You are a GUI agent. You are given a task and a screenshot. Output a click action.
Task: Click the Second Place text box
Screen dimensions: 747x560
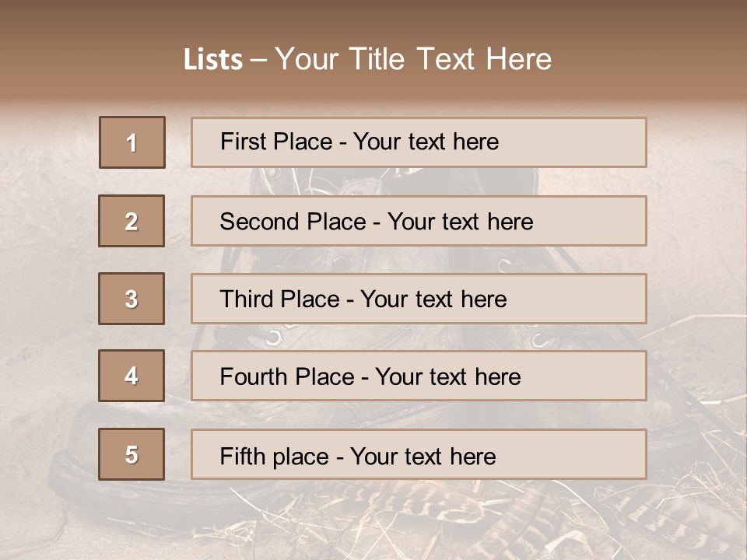(x=419, y=221)
